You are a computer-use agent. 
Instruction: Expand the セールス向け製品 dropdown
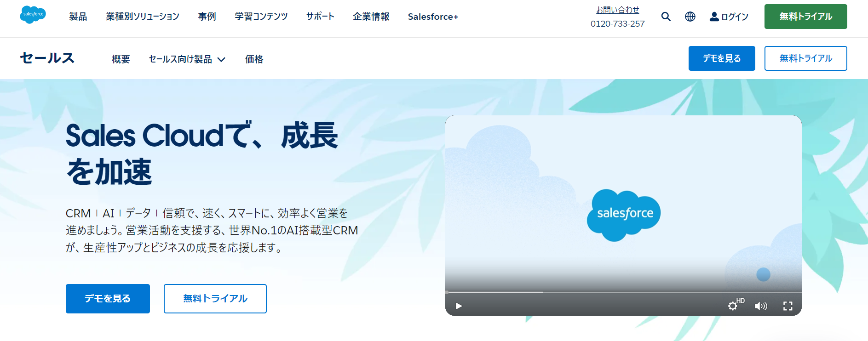point(187,59)
